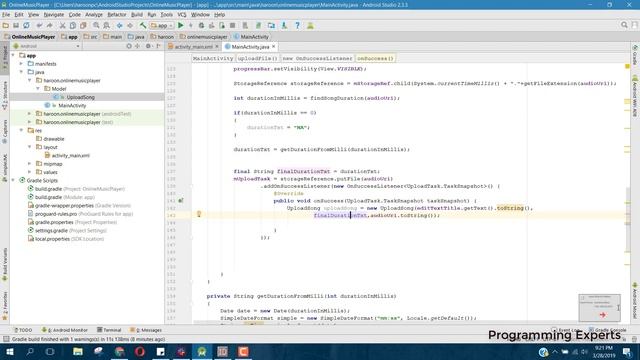This screenshot has width=640, height=360.
Task: Open the Gradle side tool window
Action: (x=635, y=56)
